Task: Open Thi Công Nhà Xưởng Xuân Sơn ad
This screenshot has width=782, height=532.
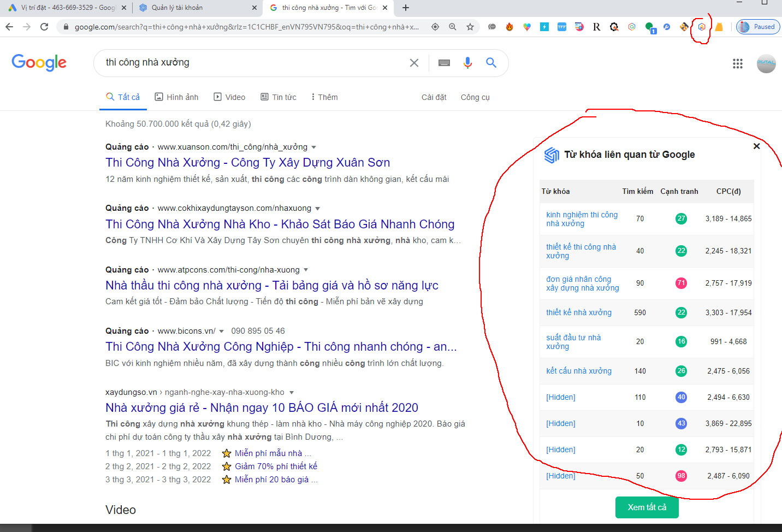Action: (x=248, y=163)
